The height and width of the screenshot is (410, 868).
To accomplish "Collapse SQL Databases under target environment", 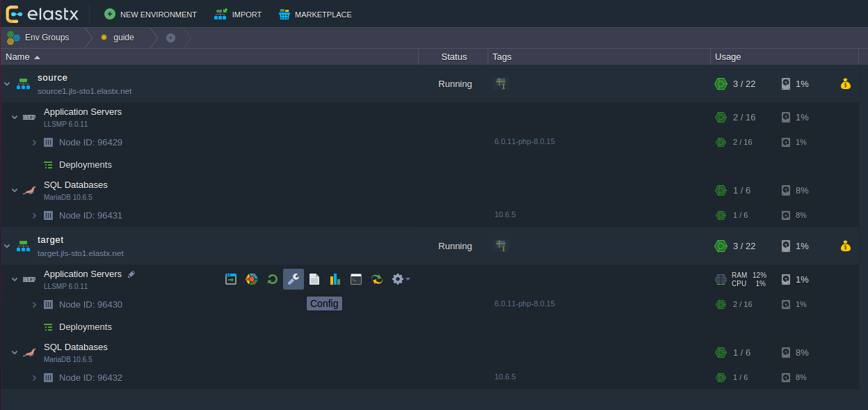I will [15, 353].
